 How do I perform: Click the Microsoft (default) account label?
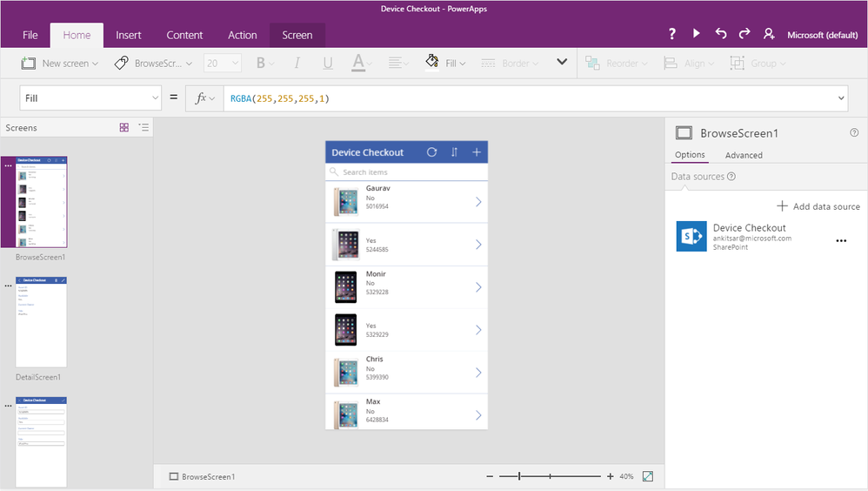coord(823,35)
